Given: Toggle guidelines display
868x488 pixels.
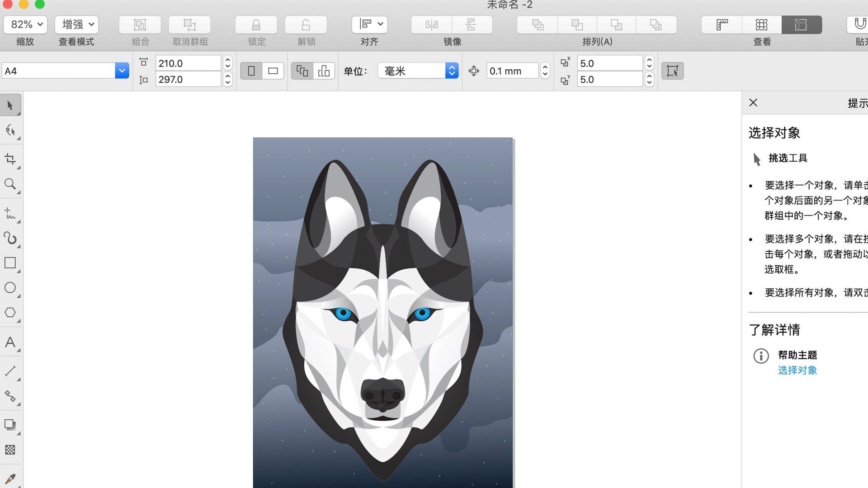Looking at the screenshot, I should tap(802, 24).
